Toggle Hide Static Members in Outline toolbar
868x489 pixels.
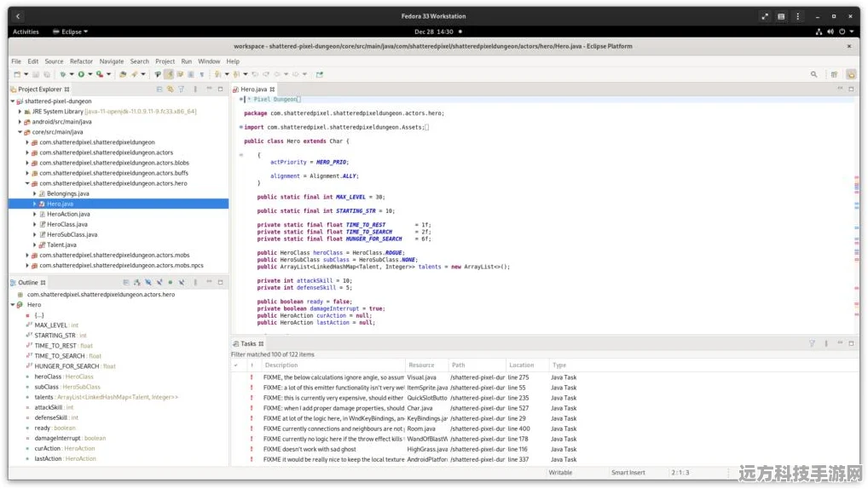coord(159,282)
